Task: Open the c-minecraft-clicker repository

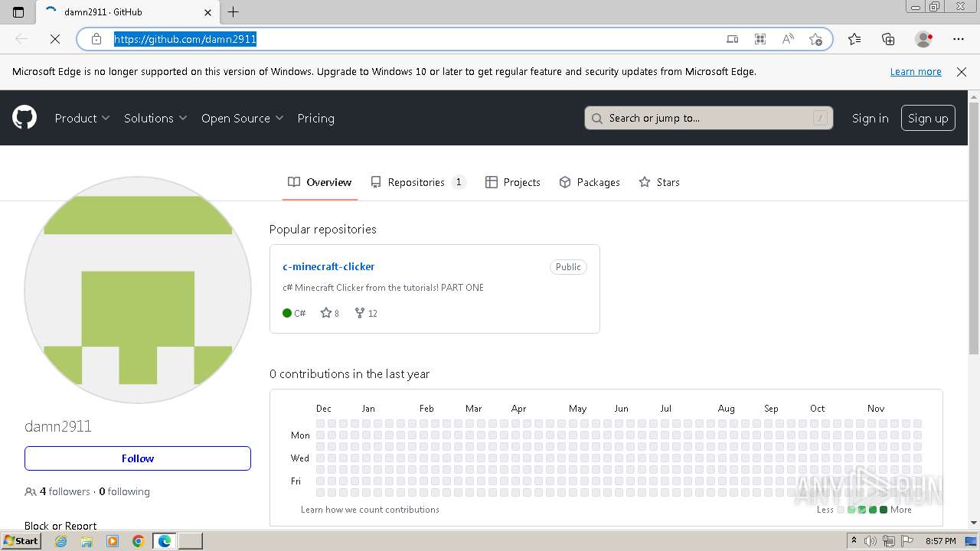Action: pyautogui.click(x=328, y=266)
